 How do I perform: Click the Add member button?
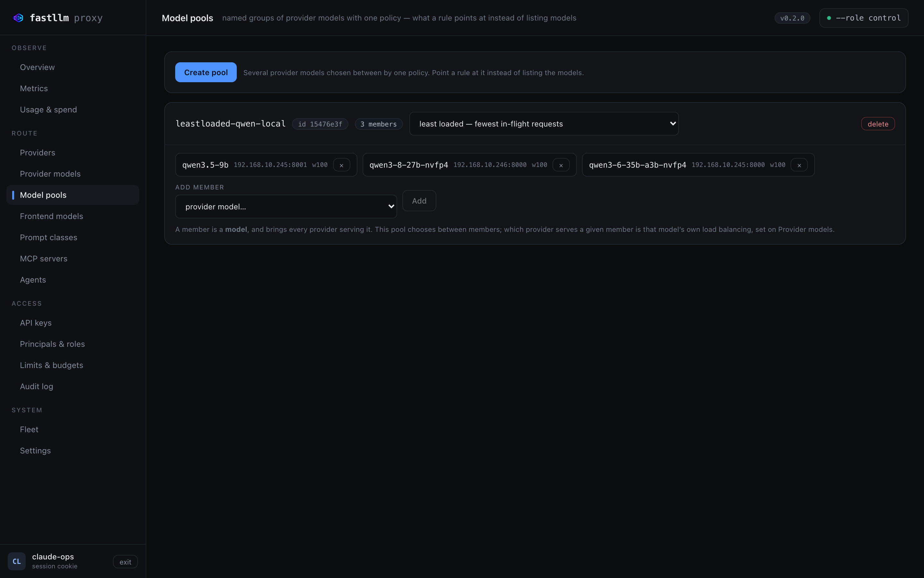(x=419, y=201)
